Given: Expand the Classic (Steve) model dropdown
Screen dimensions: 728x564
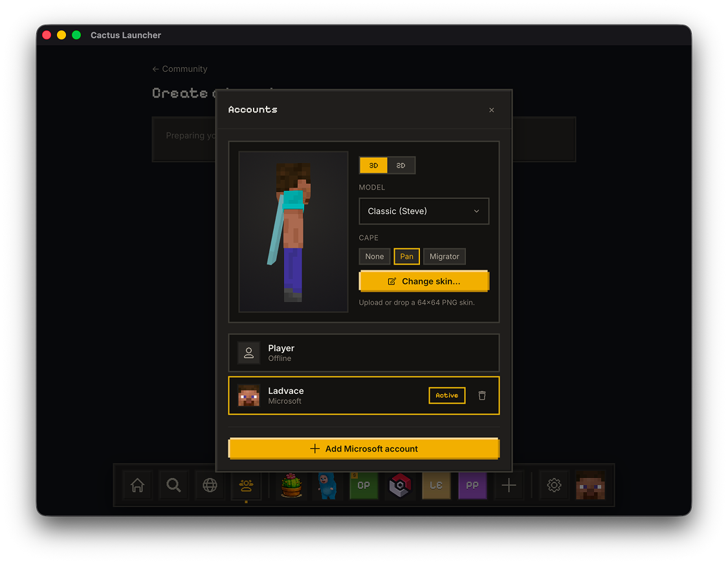Looking at the screenshot, I should pyautogui.click(x=424, y=211).
